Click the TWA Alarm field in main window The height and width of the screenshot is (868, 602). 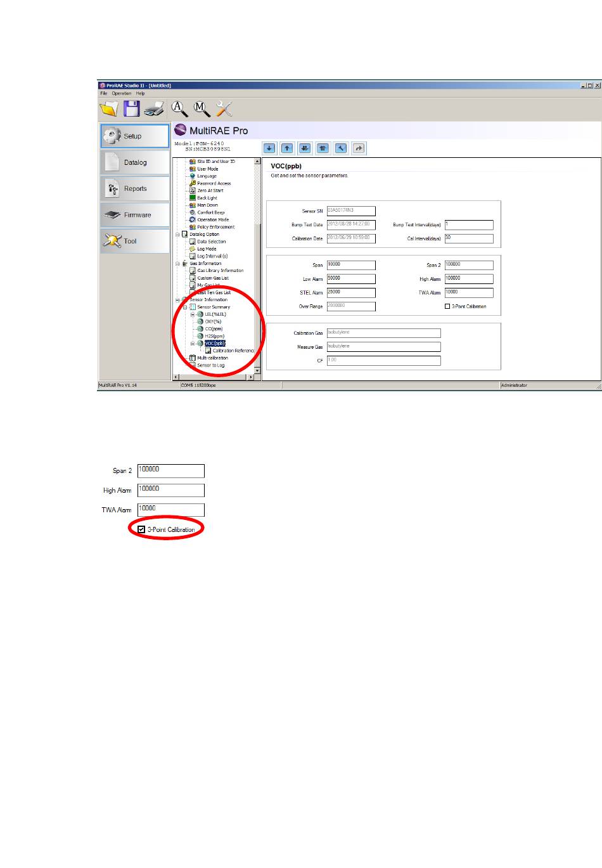point(469,293)
